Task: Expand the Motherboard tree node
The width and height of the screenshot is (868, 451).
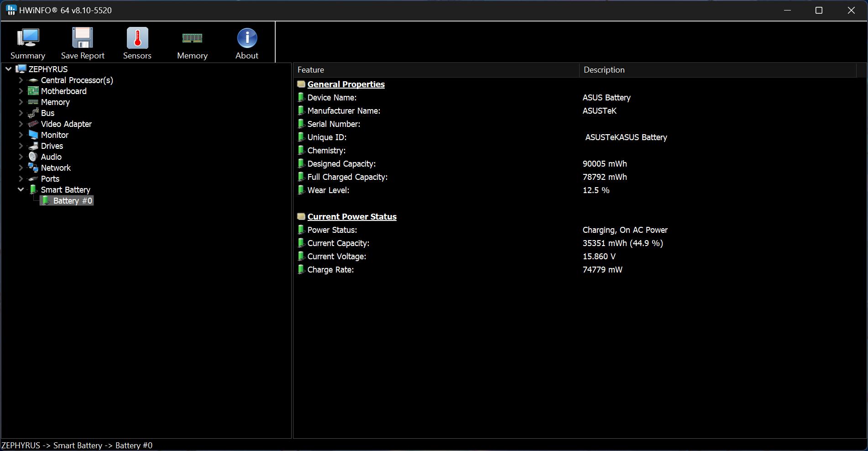Action: click(21, 91)
